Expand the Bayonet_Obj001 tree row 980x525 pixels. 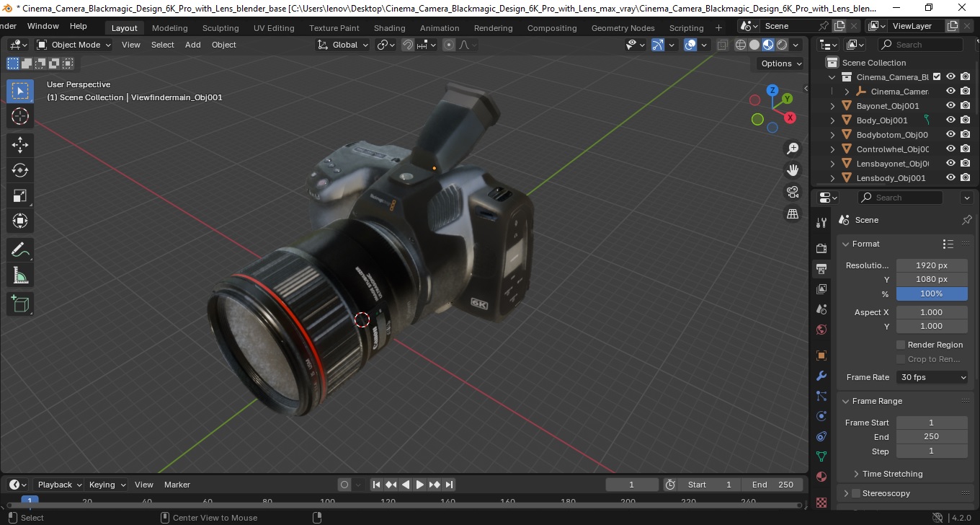click(833, 106)
